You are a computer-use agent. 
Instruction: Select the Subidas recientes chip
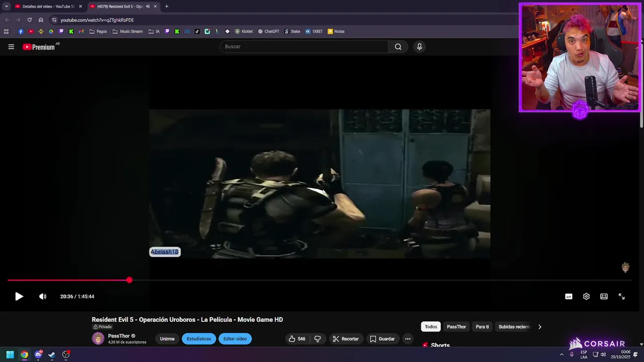(514, 327)
